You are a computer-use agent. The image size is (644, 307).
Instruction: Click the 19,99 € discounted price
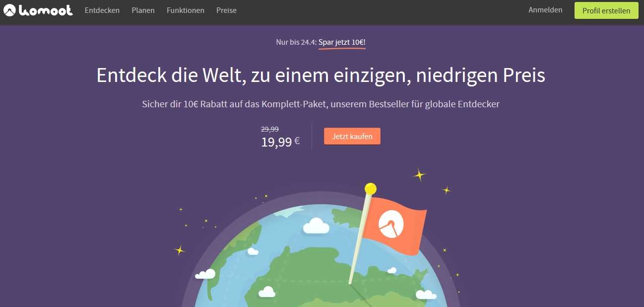(280, 142)
